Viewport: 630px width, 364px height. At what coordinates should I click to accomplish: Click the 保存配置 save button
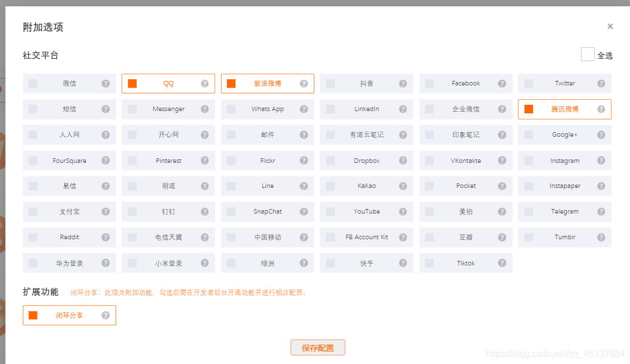point(318,347)
